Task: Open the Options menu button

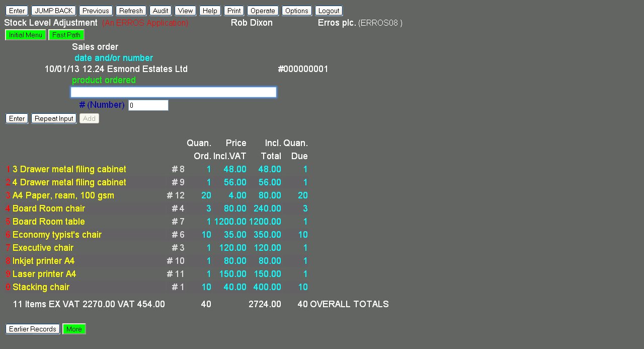Action: [296, 11]
